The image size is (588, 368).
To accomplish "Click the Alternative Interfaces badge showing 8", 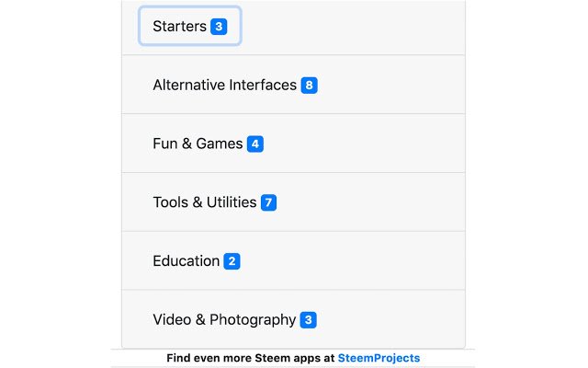I will point(309,86).
